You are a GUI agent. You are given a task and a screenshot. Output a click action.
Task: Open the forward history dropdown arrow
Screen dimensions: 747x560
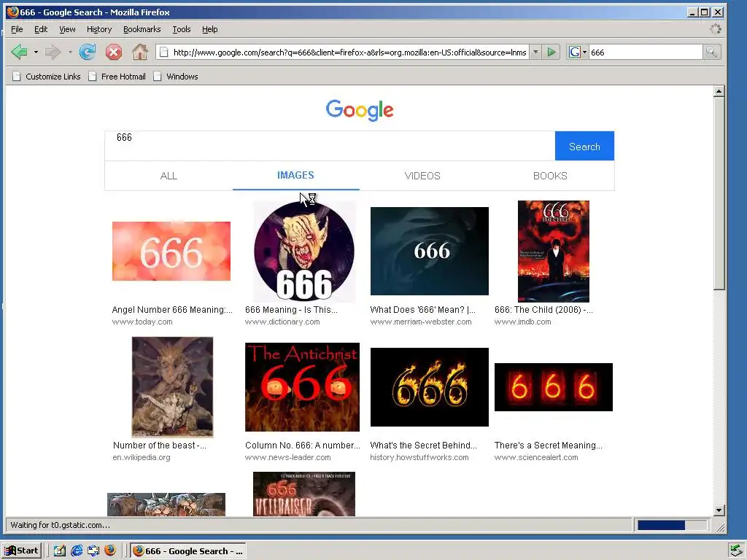[x=69, y=52]
